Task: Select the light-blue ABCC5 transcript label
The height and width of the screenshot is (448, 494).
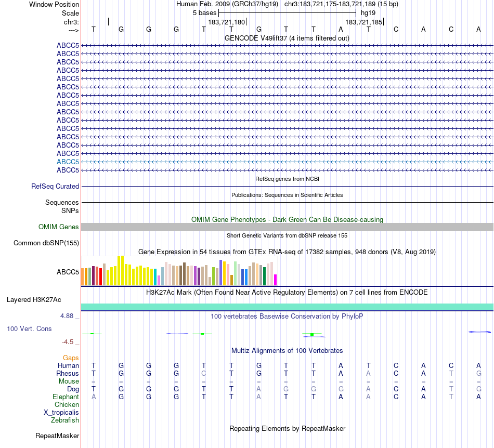Action: (68, 162)
